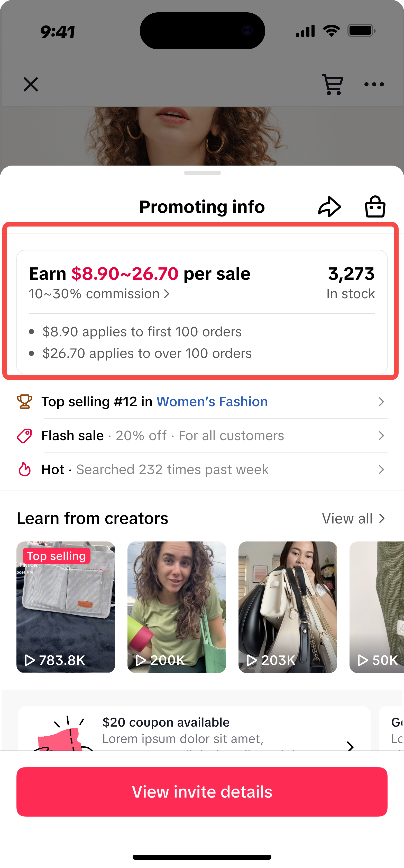Tap the flame Hot icon

[x=25, y=469]
